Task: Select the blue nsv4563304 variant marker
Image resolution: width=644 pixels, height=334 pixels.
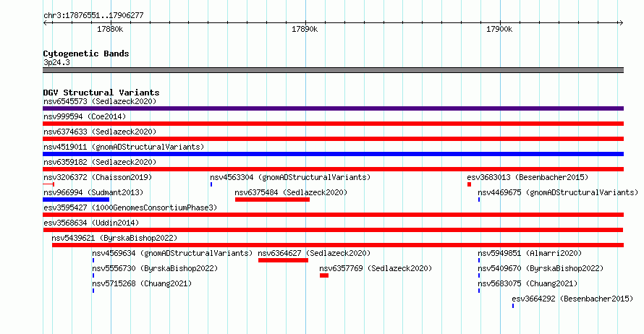Action: click(x=211, y=184)
